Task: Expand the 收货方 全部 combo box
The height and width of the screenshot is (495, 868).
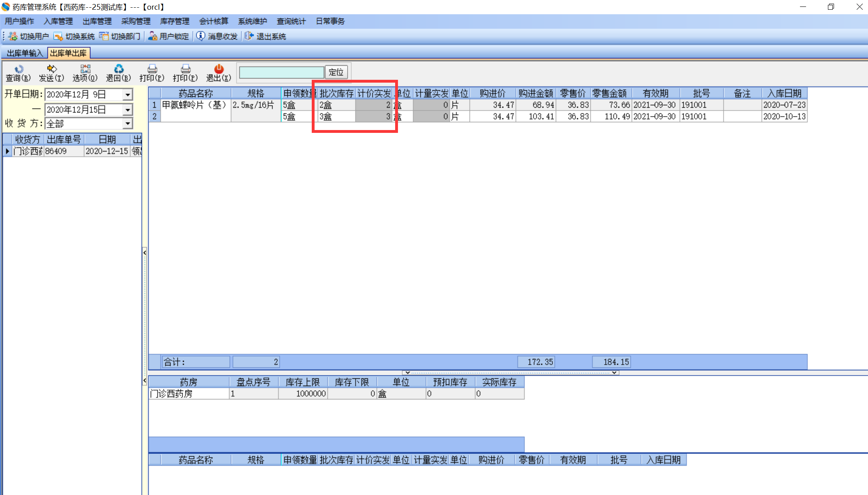Action: 128,124
